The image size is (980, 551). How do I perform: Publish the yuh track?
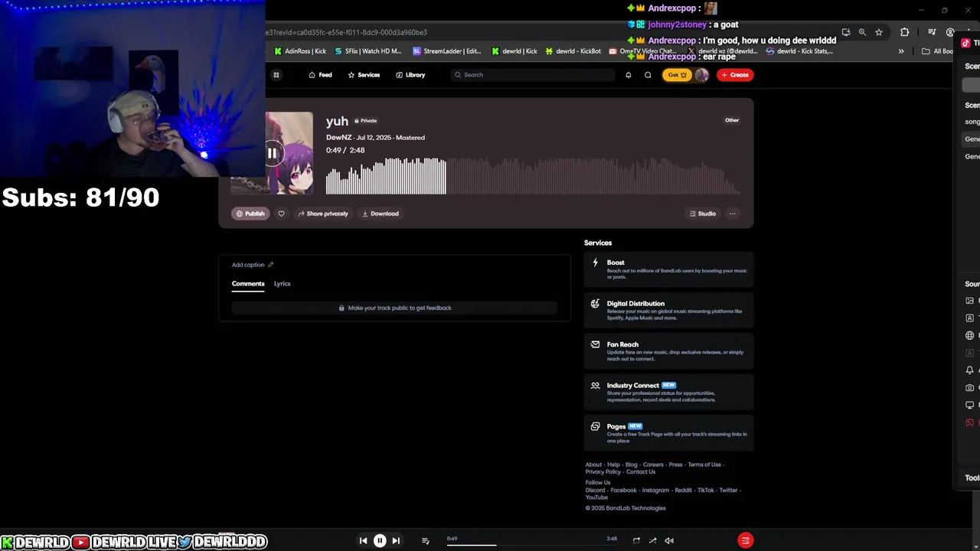tap(250, 214)
